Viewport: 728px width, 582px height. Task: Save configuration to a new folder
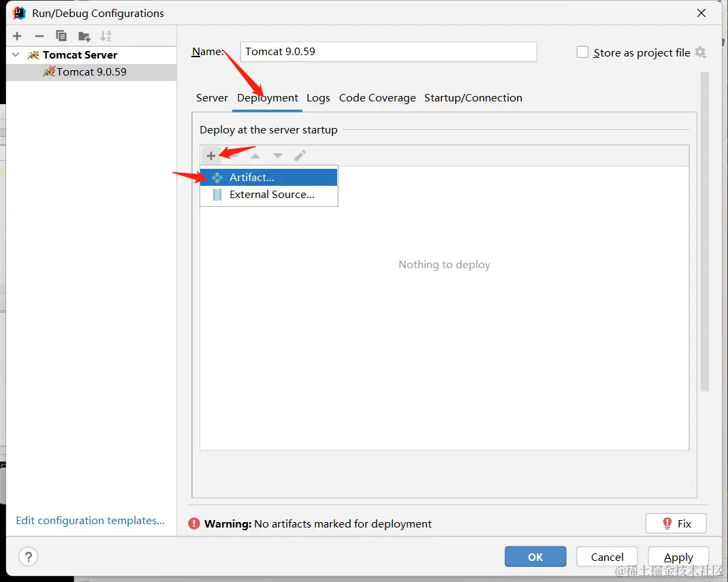pos(84,36)
